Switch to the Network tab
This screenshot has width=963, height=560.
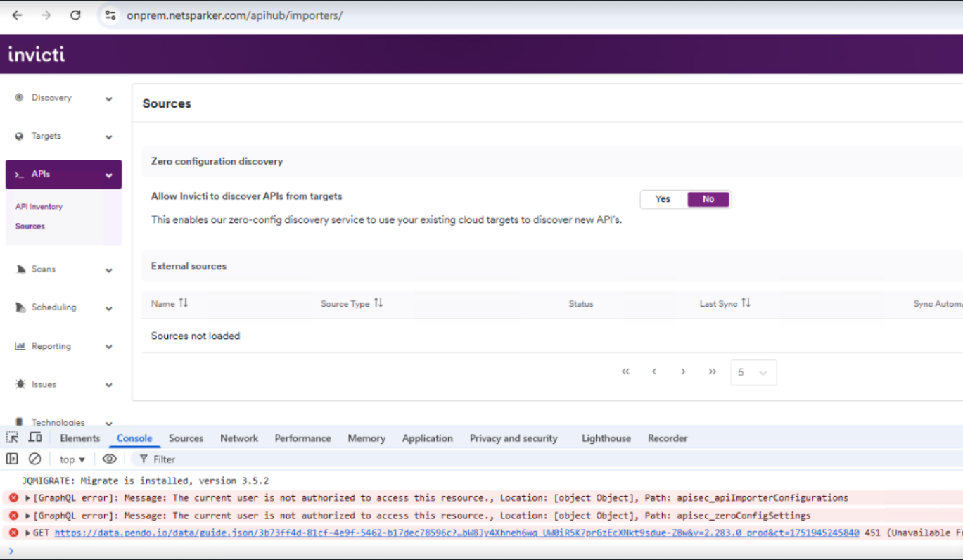pos(238,438)
